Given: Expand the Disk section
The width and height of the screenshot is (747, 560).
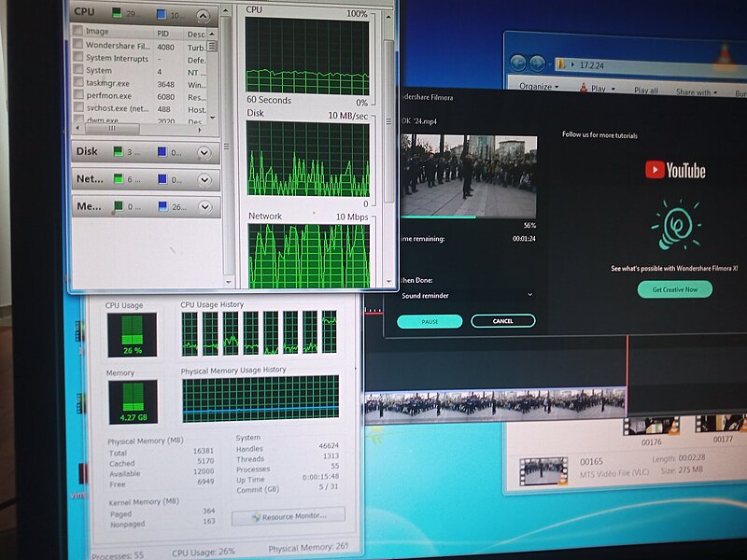Looking at the screenshot, I should point(204,152).
